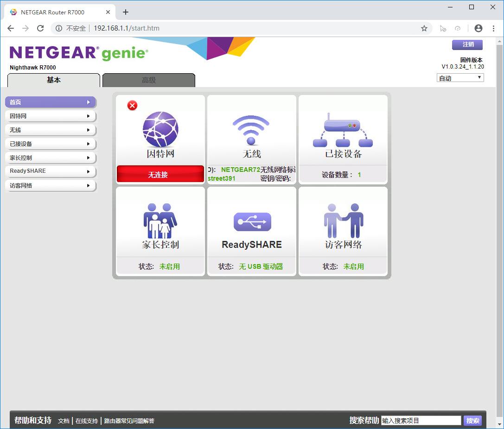Open the Chrome three-dot menu
The image size is (504, 429).
[493, 28]
